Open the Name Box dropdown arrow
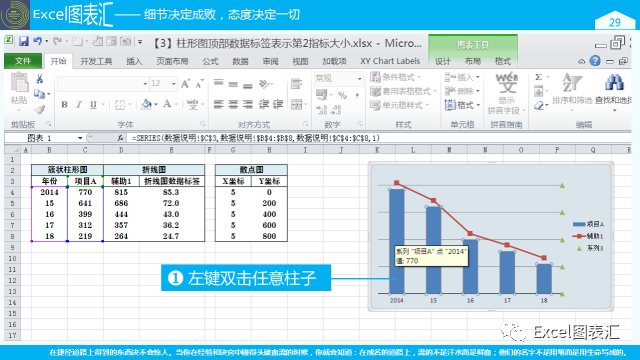 tap(80, 138)
